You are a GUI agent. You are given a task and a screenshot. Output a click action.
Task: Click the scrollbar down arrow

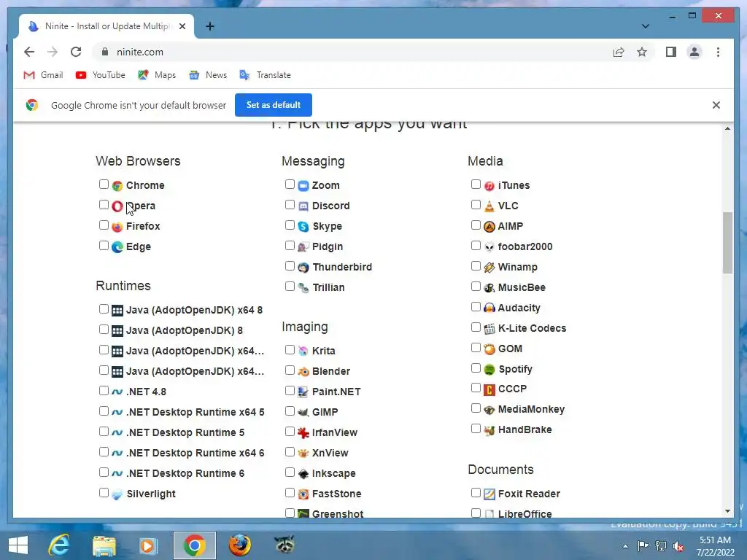coord(727,511)
